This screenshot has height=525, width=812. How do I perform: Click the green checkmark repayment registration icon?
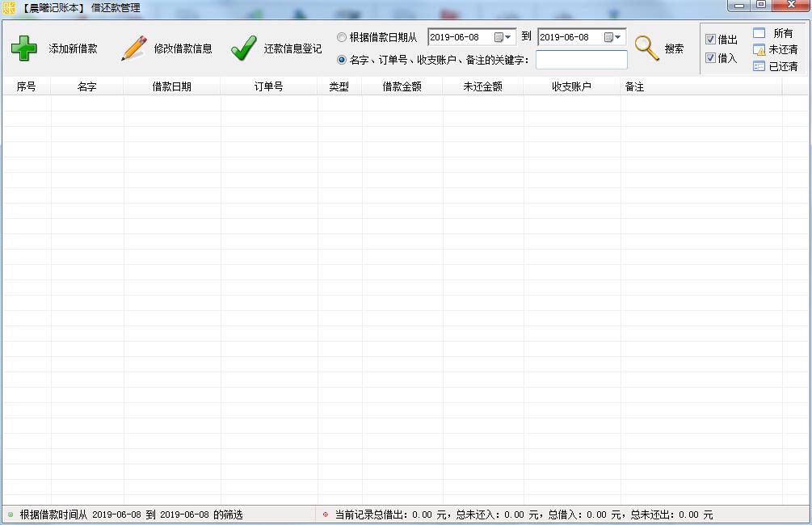point(243,48)
